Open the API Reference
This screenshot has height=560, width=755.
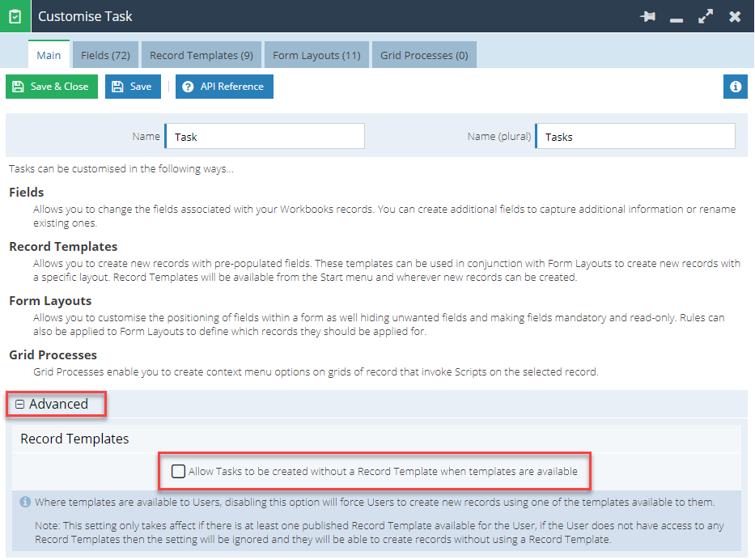224,87
